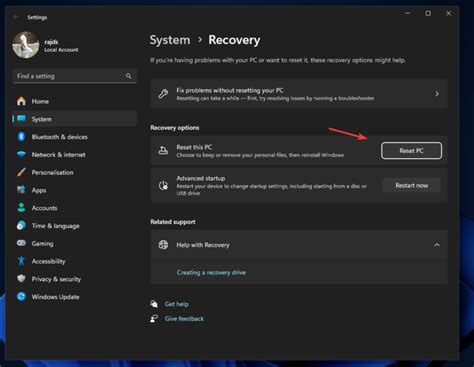The width and height of the screenshot is (474, 367).
Task: Click the Help with Recovery globe icon
Action: pos(163,245)
